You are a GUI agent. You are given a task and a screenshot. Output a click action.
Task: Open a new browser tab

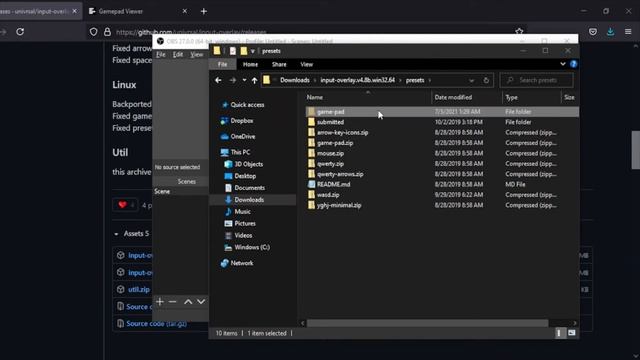coord(204,11)
